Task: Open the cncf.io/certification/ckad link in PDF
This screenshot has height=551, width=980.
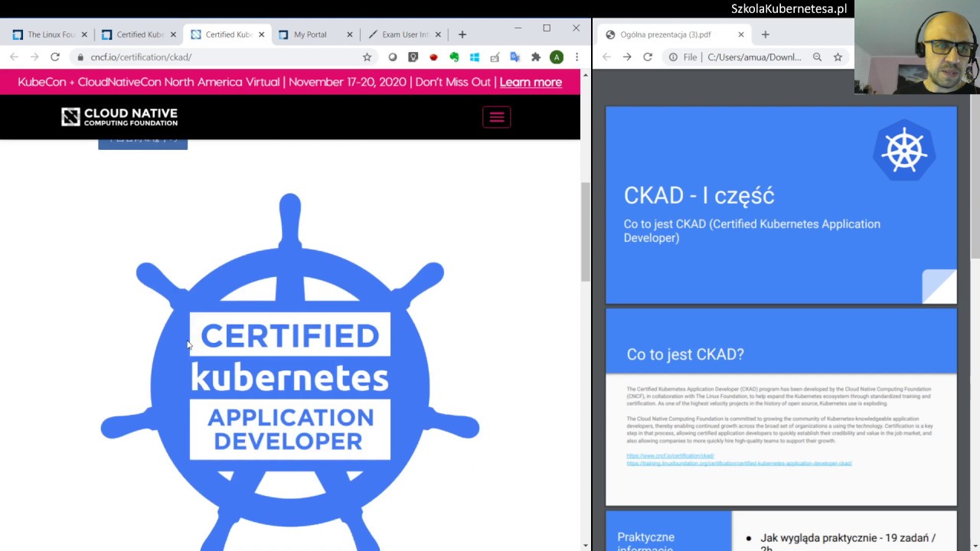Action: click(670, 455)
